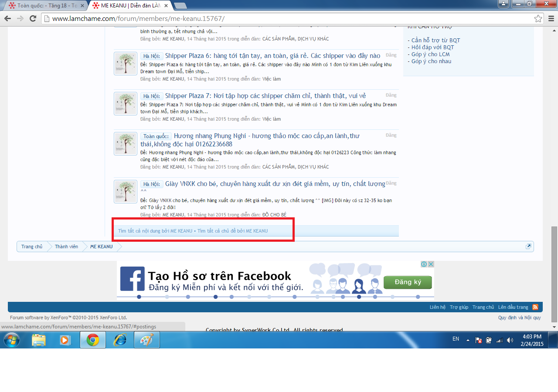Open Internet Explorer from the taskbar
The height and width of the screenshot is (392, 558).
pyautogui.click(x=119, y=340)
